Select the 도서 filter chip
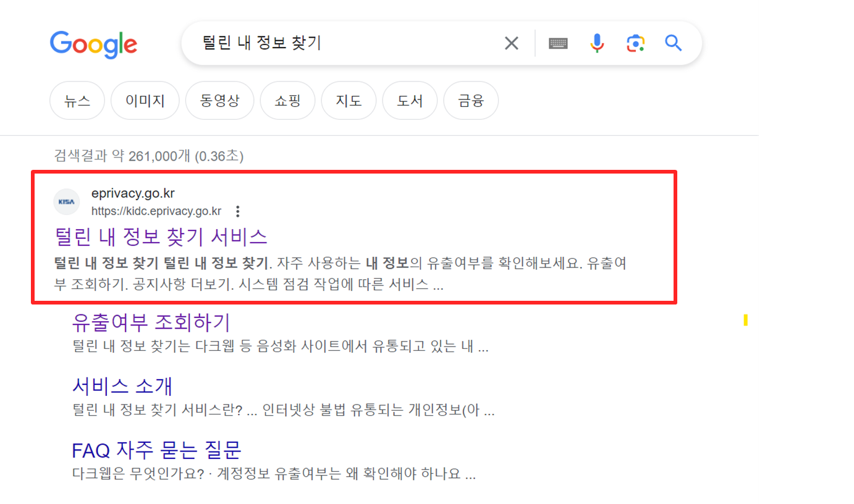 click(410, 100)
